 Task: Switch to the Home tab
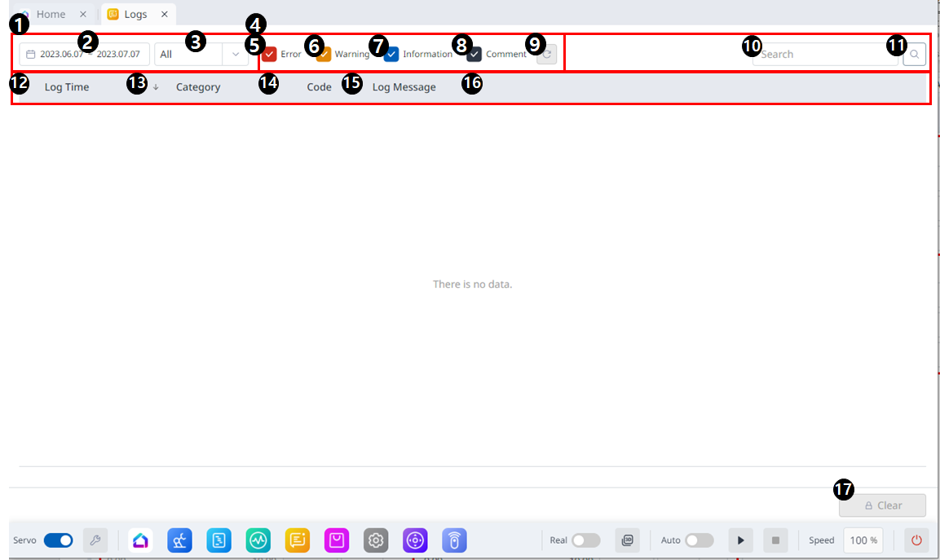51,15
